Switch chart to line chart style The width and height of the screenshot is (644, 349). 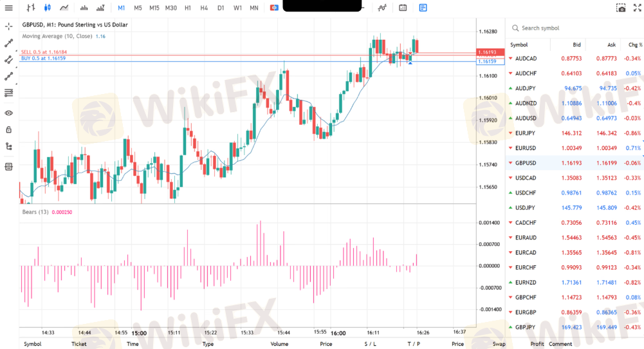click(64, 8)
